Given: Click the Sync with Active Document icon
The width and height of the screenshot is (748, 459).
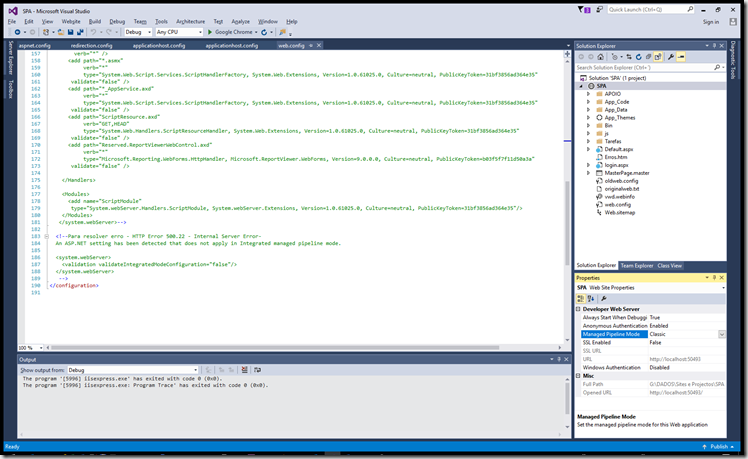Looking at the screenshot, I should (629, 57).
